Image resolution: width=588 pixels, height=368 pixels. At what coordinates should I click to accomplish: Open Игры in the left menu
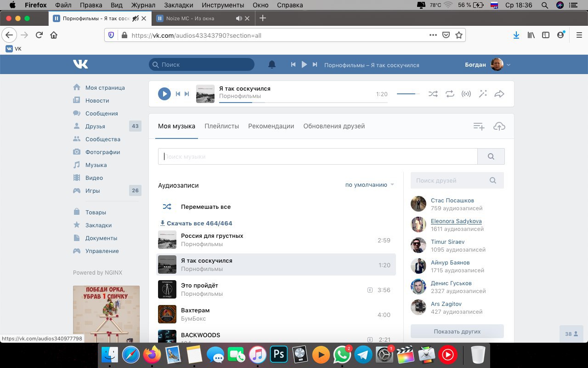click(x=92, y=190)
